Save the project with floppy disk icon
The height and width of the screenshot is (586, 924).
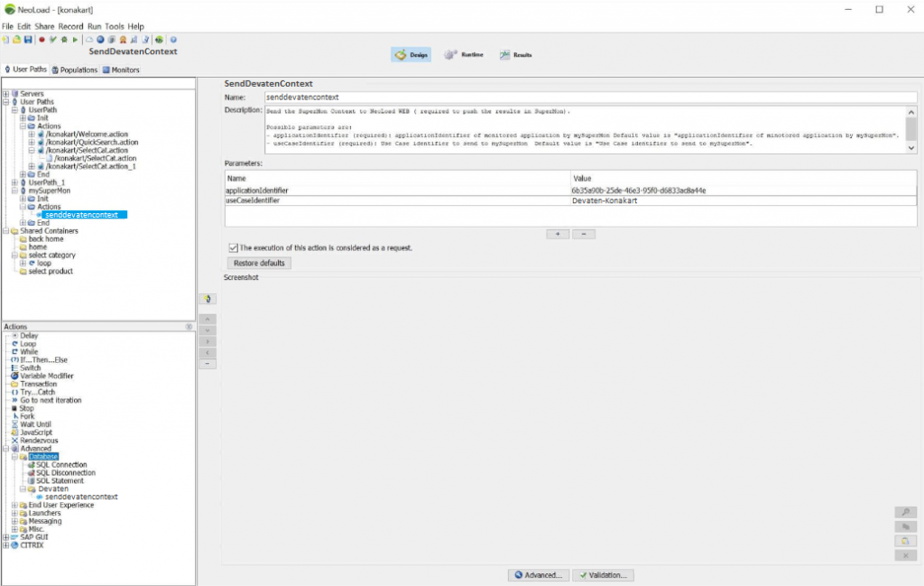(28, 40)
